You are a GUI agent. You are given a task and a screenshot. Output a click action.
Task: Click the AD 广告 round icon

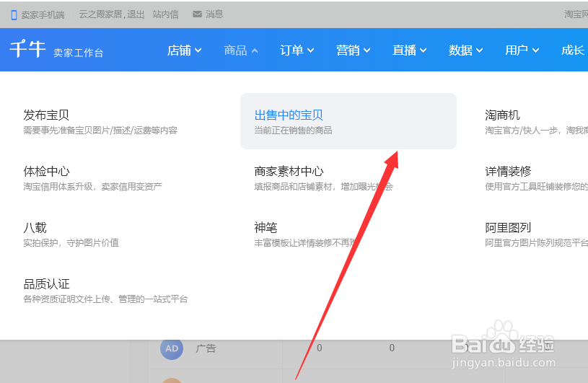click(x=172, y=348)
